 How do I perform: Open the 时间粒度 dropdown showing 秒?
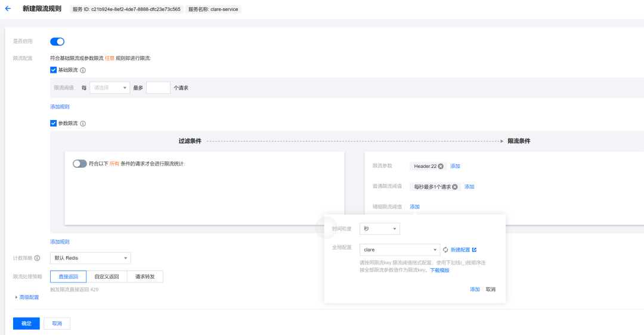pyautogui.click(x=379, y=229)
